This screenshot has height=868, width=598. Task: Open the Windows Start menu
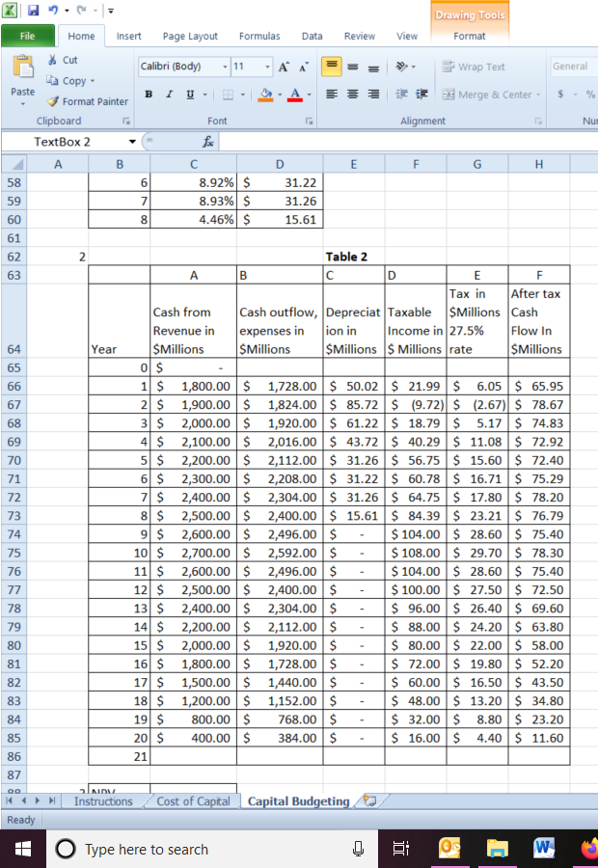[x=23, y=849]
